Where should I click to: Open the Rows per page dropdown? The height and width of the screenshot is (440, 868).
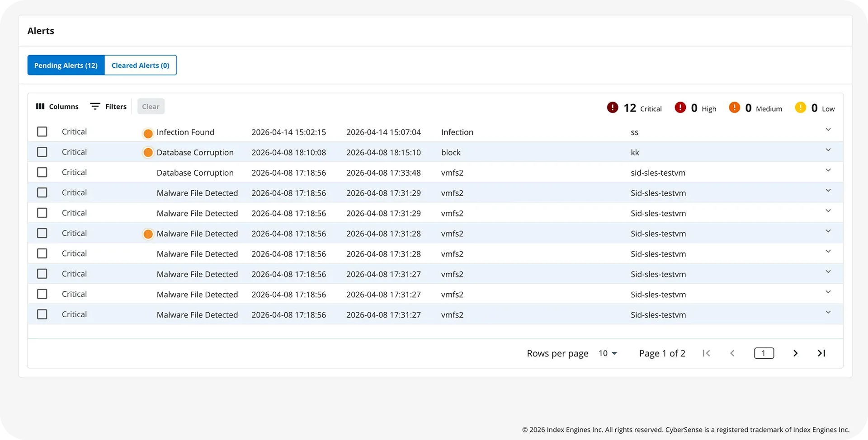coord(608,353)
